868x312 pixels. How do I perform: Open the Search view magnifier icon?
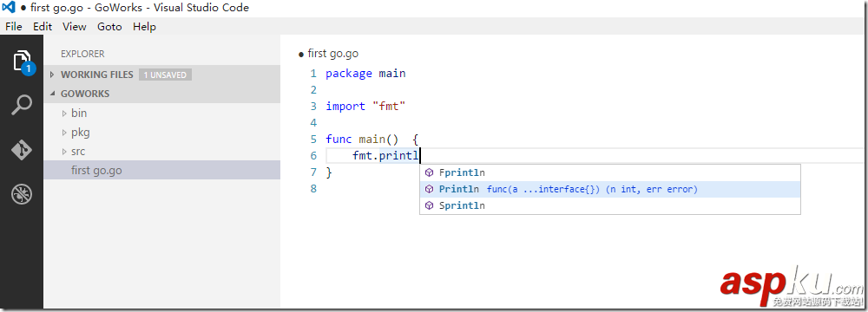pyautogui.click(x=22, y=105)
